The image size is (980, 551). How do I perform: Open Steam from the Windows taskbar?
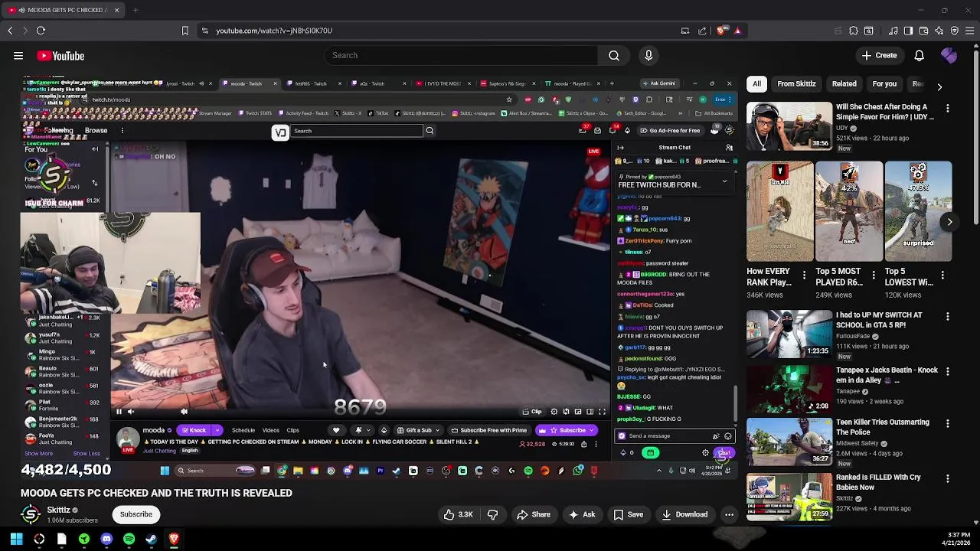point(152,539)
